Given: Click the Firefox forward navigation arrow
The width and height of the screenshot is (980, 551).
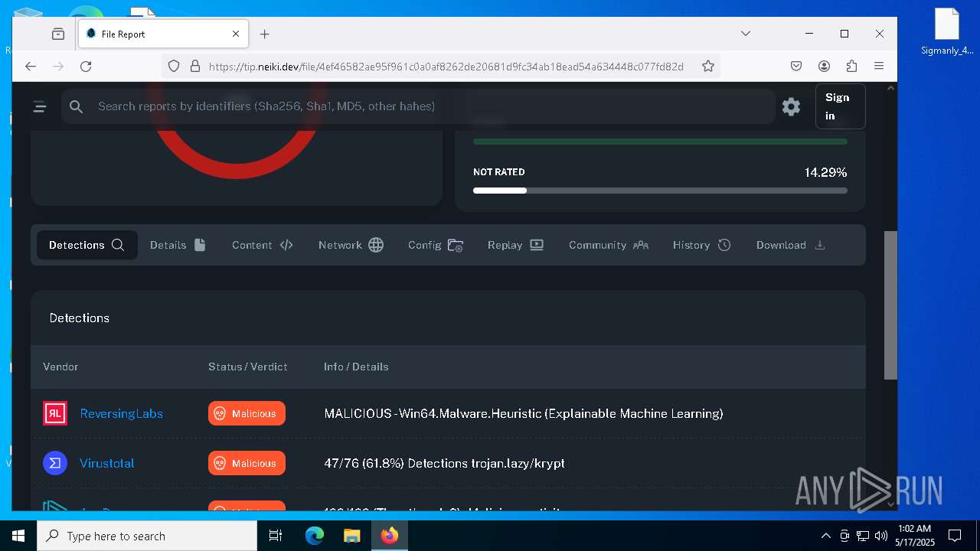Looking at the screenshot, I should pos(58,67).
